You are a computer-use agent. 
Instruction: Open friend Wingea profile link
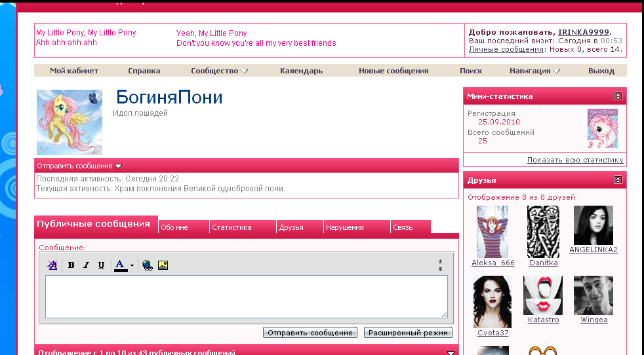pyautogui.click(x=594, y=320)
